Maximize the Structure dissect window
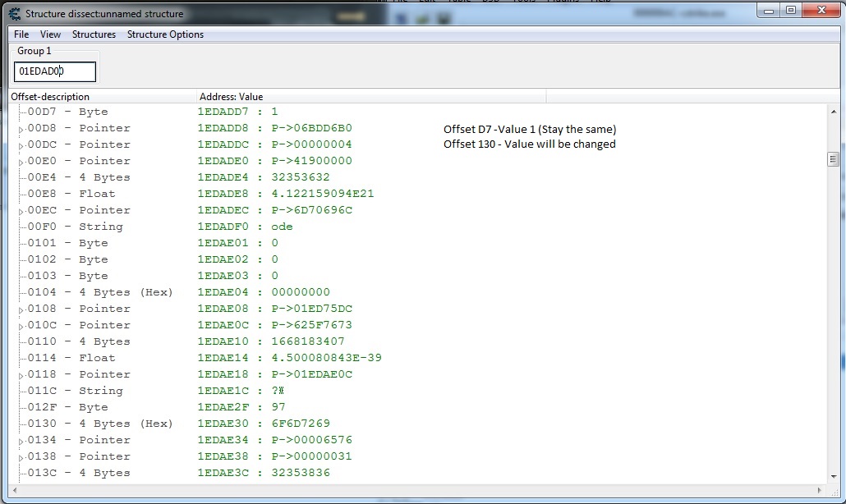Screen dimensions: 846x504 pos(790,11)
